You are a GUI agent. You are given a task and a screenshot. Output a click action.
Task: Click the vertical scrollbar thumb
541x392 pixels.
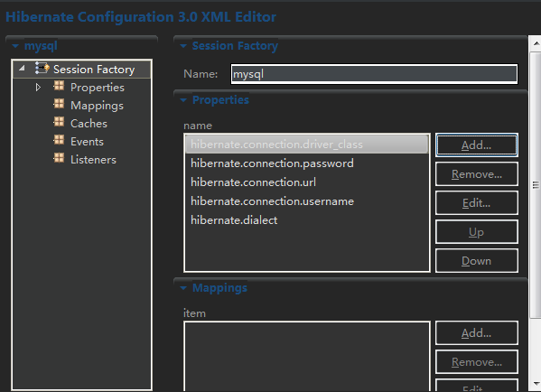click(x=536, y=185)
